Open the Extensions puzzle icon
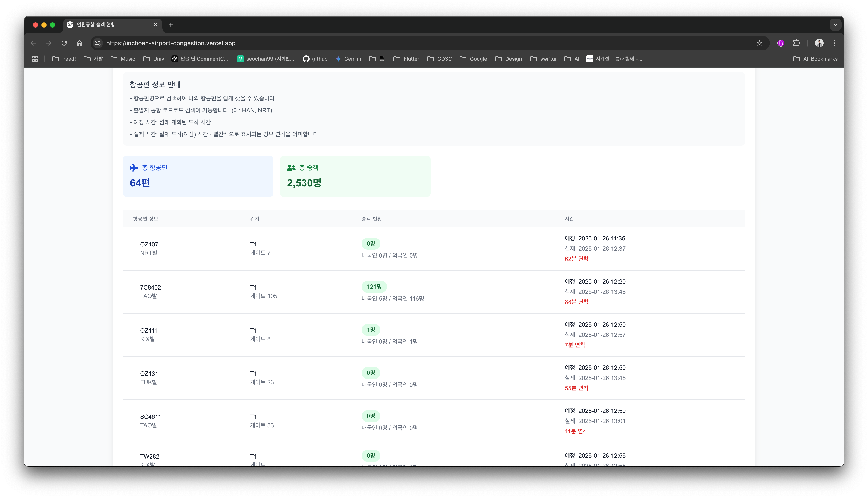 tap(796, 43)
